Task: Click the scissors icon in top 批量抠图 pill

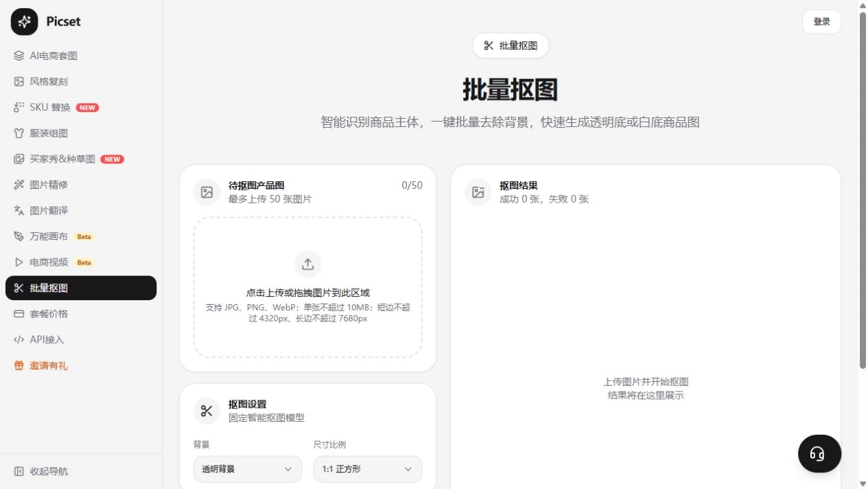Action: [489, 46]
